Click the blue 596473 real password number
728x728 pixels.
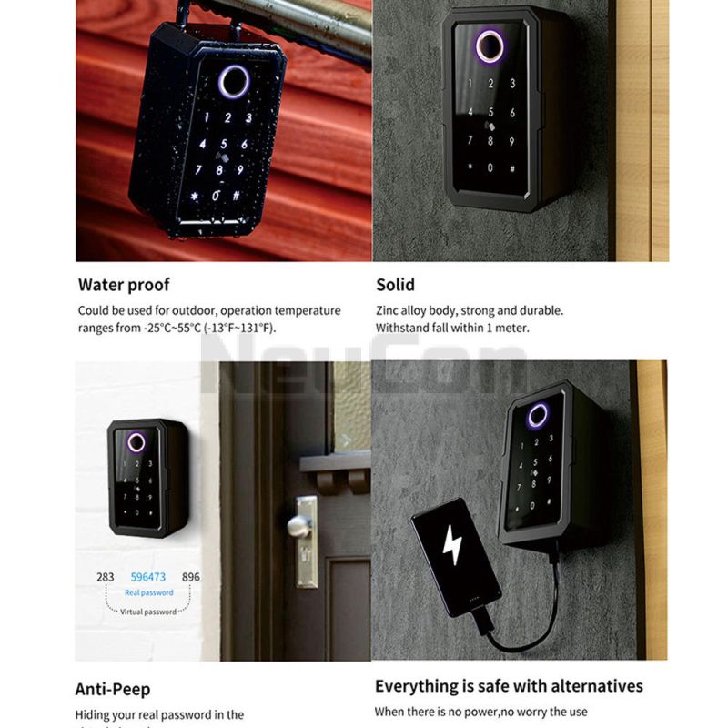click(x=148, y=577)
